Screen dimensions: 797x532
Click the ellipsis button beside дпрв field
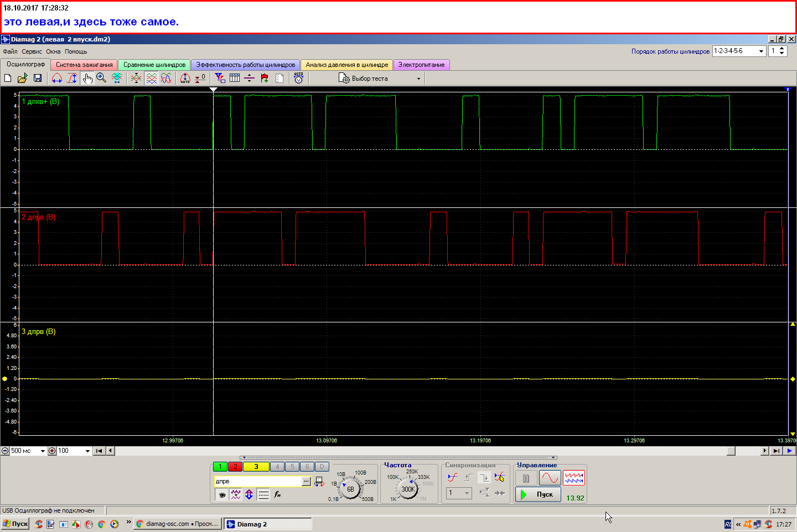coord(306,482)
